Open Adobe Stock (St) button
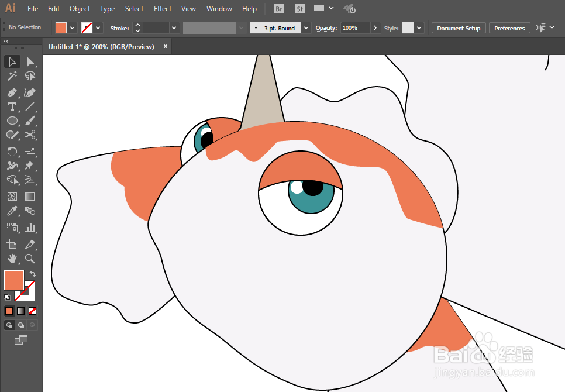Viewport: 565px width, 392px height. tap(300, 9)
